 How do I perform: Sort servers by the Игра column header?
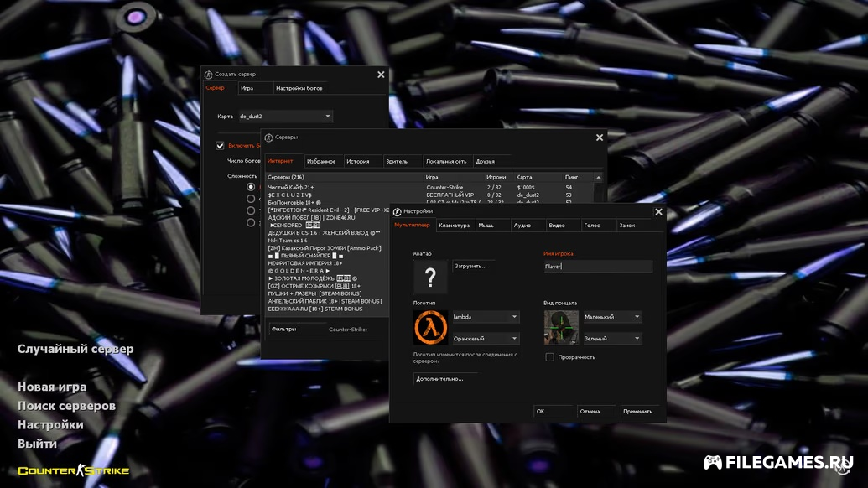click(x=454, y=177)
